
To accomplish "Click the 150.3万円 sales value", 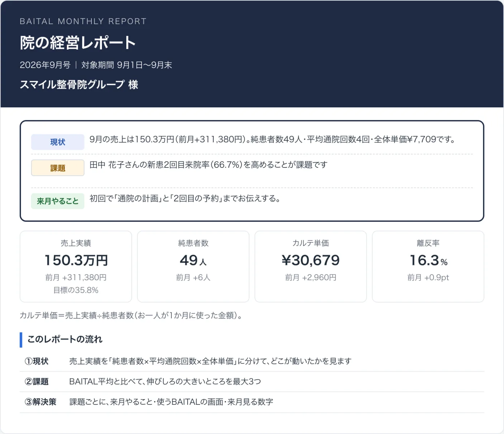I will 76,260.
